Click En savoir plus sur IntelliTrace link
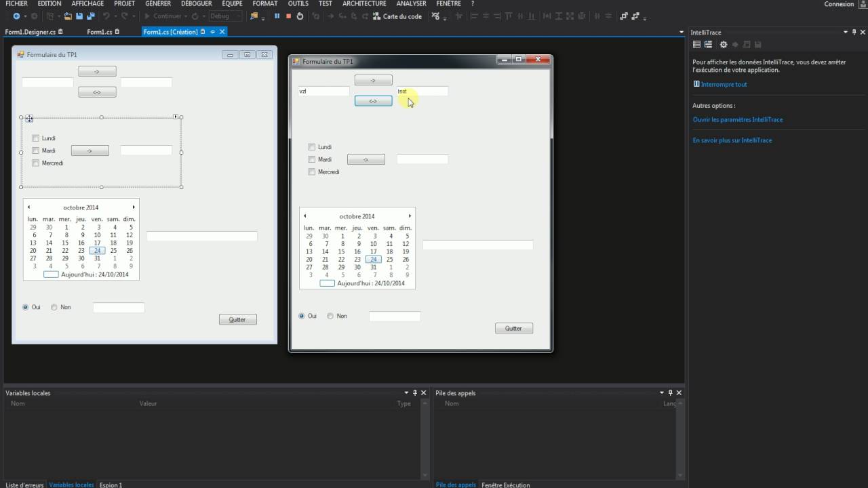The image size is (868, 488). (x=732, y=140)
